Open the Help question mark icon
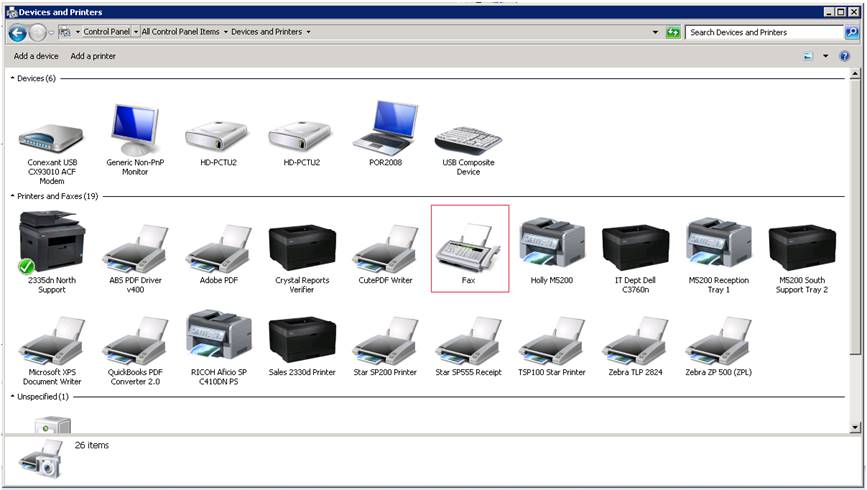This screenshot has width=867, height=490. click(x=844, y=56)
